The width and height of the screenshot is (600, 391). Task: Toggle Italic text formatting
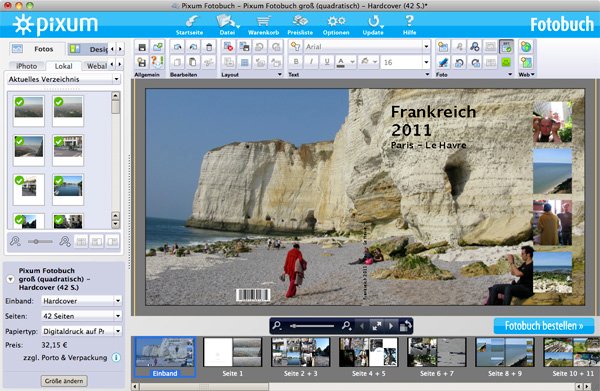[x=311, y=62]
